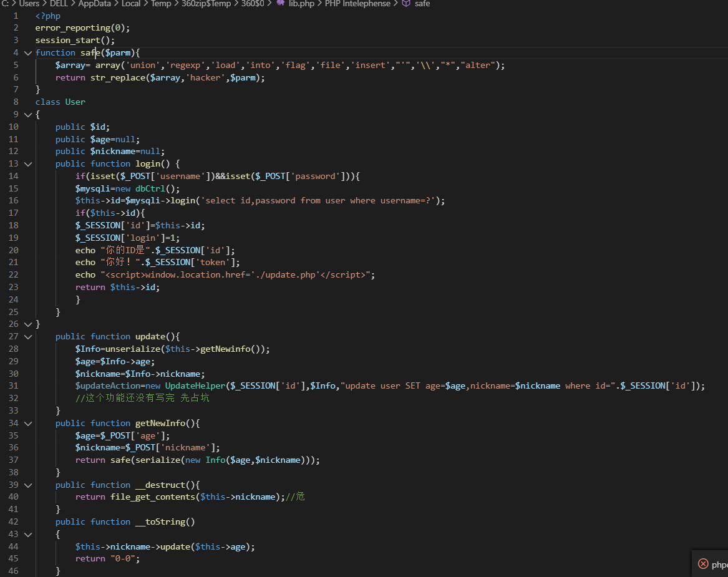Fold the getNewInfo function at line 34
Screen dimensions: 728x577
pos(28,424)
